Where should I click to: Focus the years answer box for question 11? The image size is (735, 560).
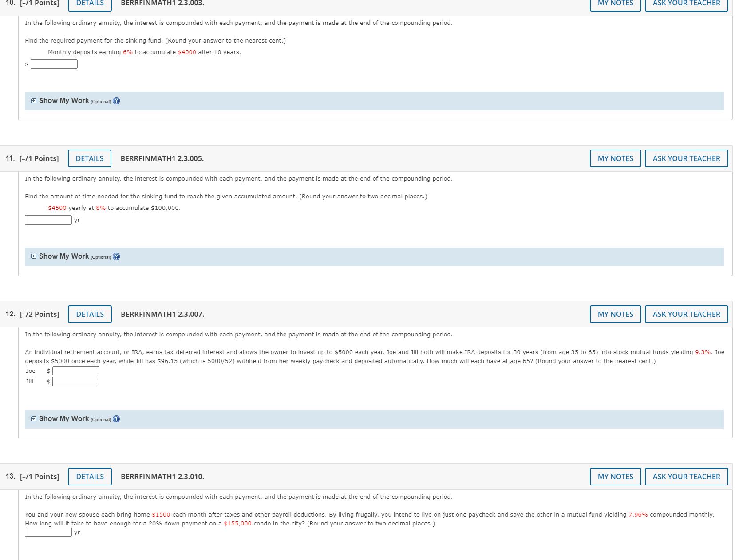48,220
